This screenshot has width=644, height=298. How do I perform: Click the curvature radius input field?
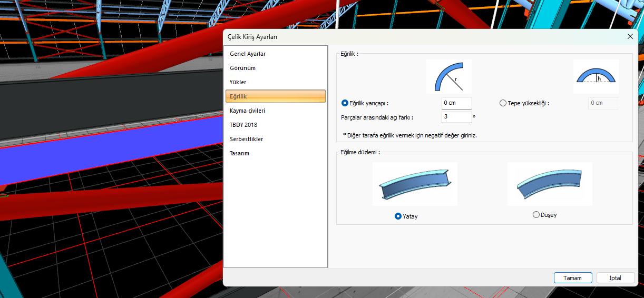[456, 103]
